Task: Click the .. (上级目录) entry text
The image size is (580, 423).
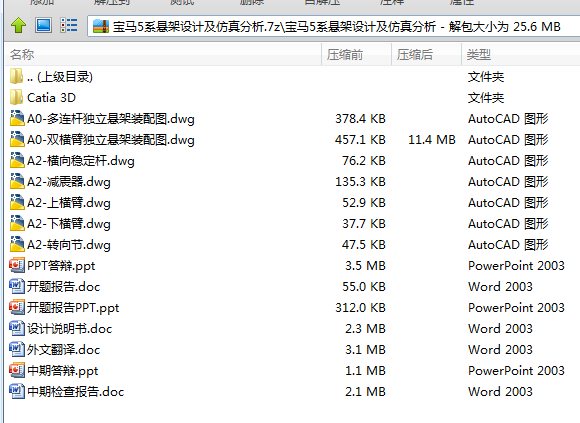Action: [60, 77]
